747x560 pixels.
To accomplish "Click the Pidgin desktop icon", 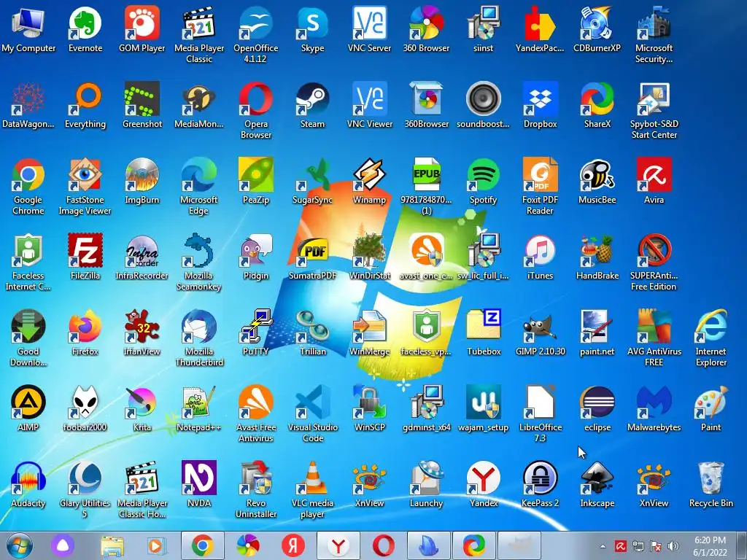I will click(256, 257).
